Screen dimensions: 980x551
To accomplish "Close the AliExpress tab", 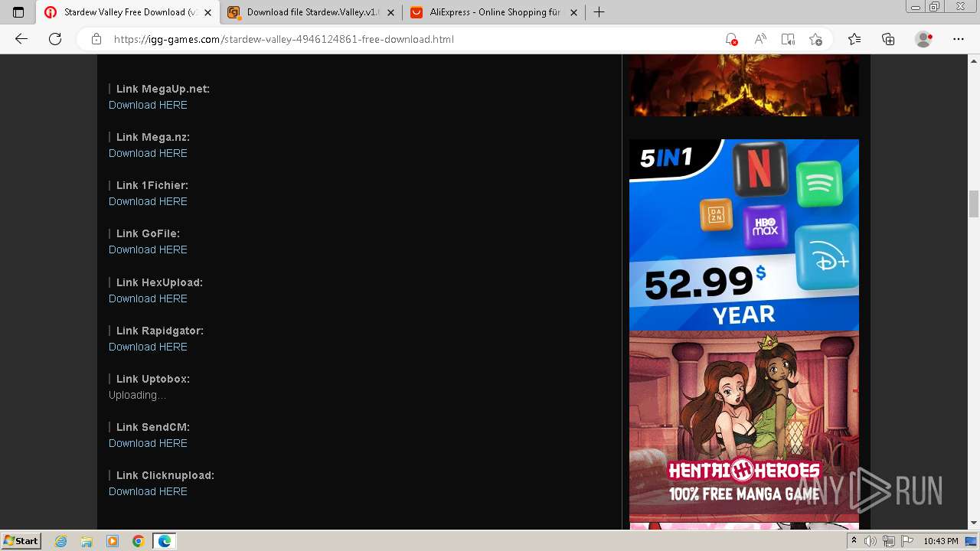I will [573, 12].
